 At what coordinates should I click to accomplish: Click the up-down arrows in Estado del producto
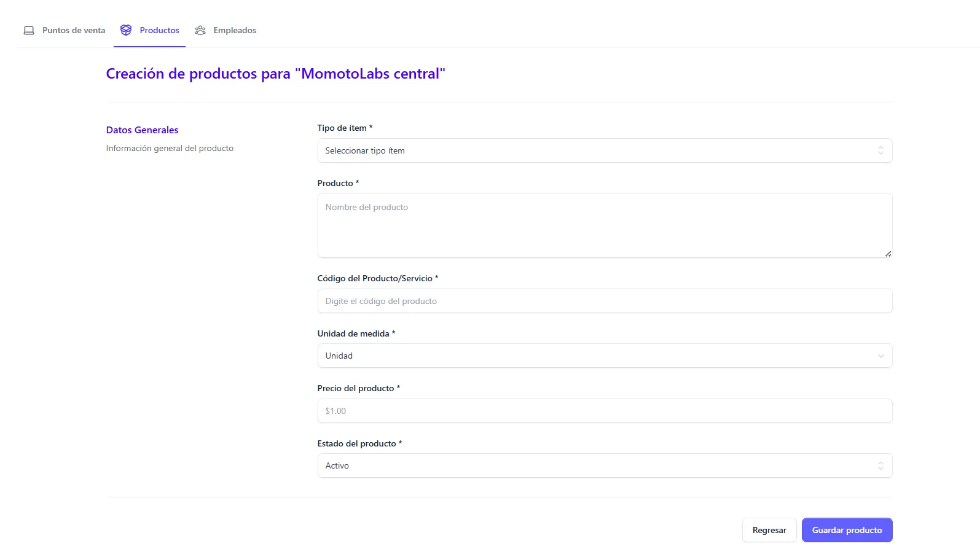(x=880, y=466)
